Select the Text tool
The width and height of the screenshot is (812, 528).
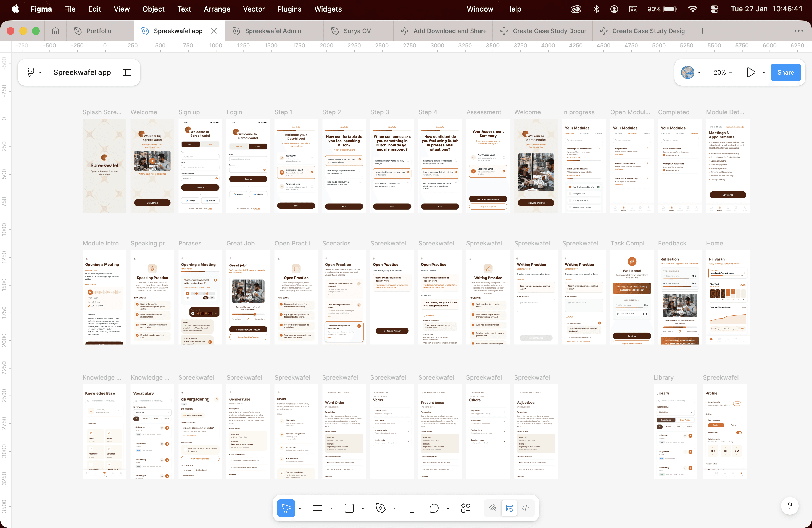click(x=412, y=508)
